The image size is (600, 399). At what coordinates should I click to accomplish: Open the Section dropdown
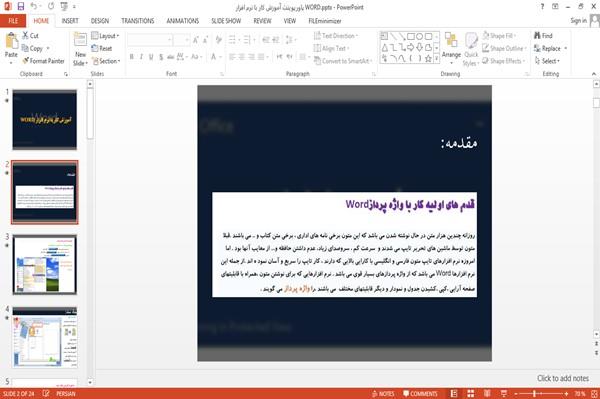[106, 61]
